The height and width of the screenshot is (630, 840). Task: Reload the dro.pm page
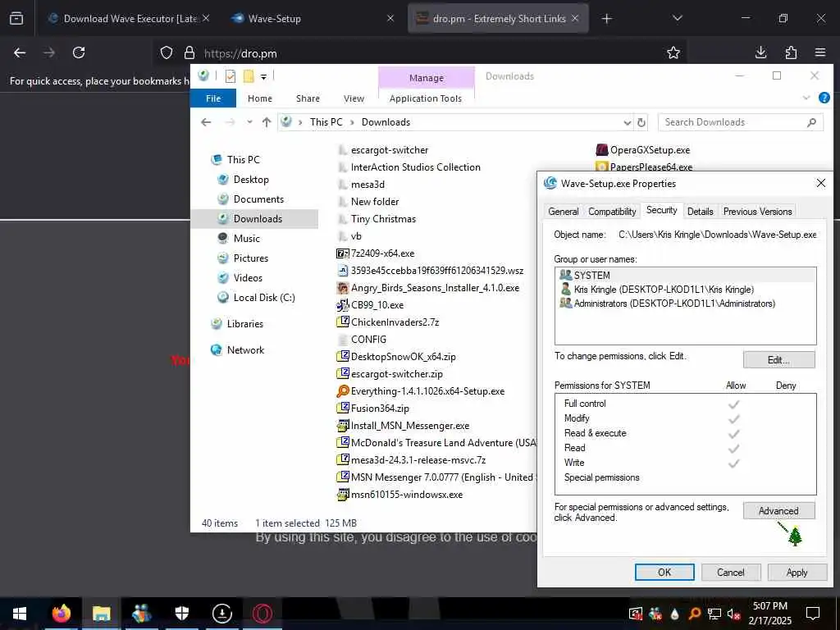(x=79, y=52)
